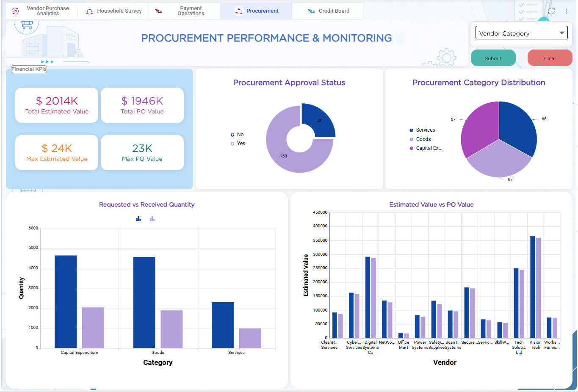Toggle the Yes legend entry
The width and height of the screenshot is (578, 392).
click(x=238, y=144)
